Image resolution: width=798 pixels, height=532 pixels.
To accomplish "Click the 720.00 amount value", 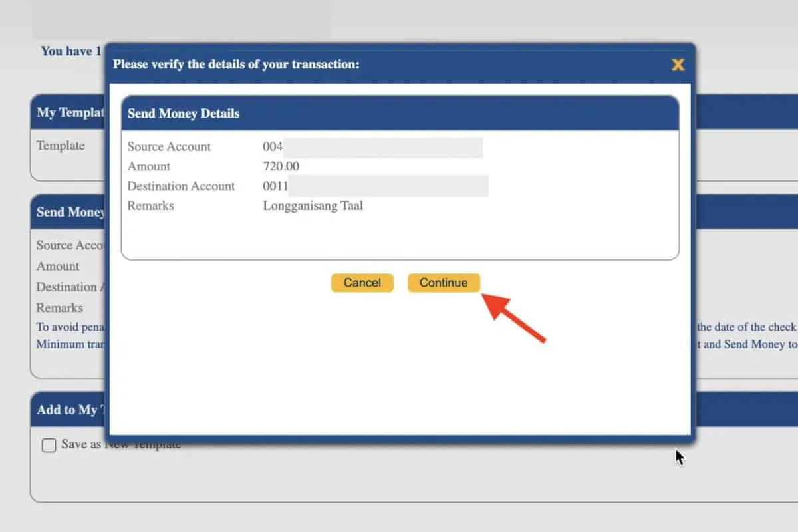I will 281,166.
